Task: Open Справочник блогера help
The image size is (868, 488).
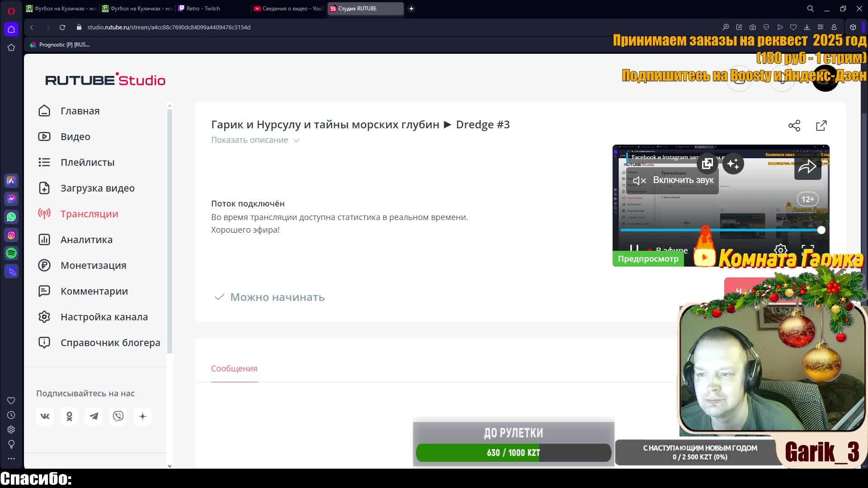Action: [110, 343]
